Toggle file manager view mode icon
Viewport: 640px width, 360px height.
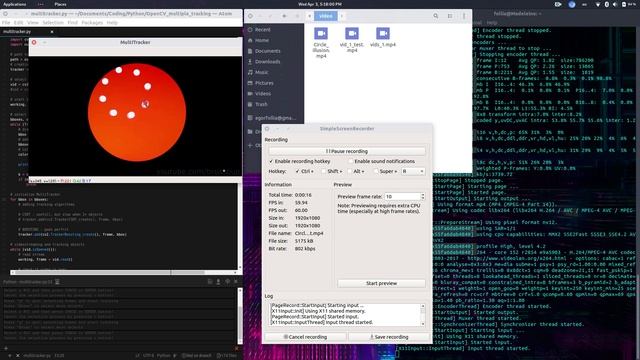coord(450,16)
